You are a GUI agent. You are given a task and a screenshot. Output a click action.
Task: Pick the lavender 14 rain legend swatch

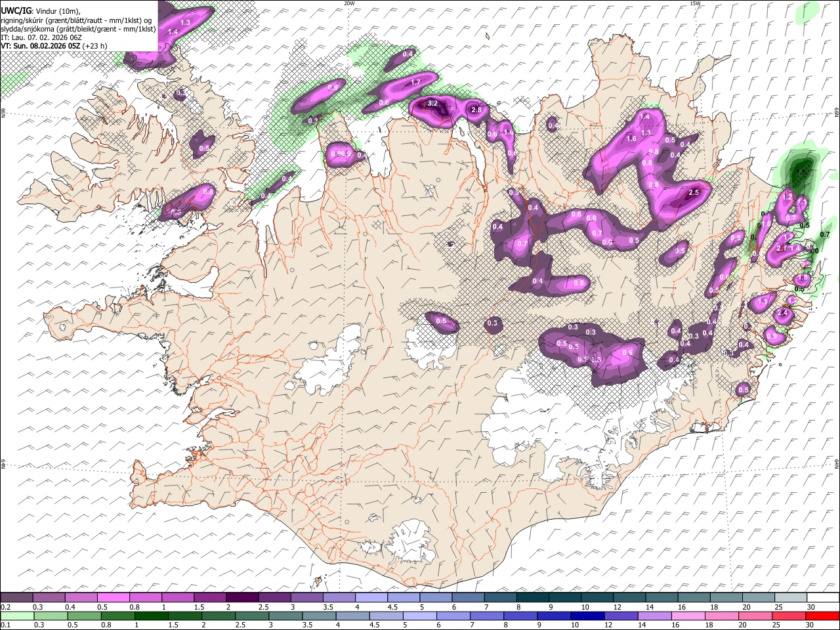pos(655,616)
